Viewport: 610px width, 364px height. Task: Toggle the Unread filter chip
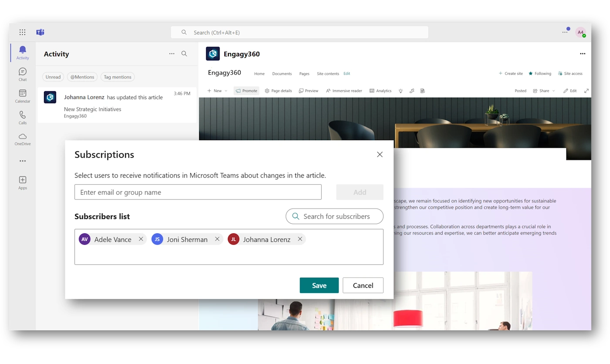point(53,77)
